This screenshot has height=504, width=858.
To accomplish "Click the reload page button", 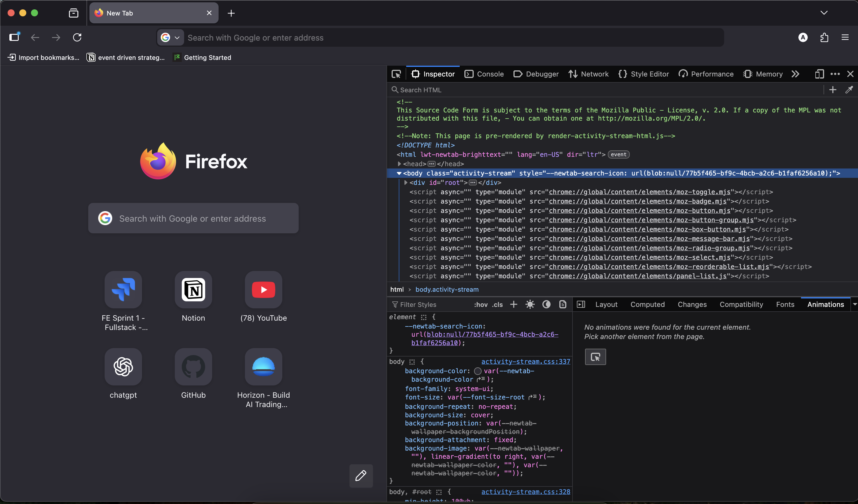I will [x=77, y=37].
